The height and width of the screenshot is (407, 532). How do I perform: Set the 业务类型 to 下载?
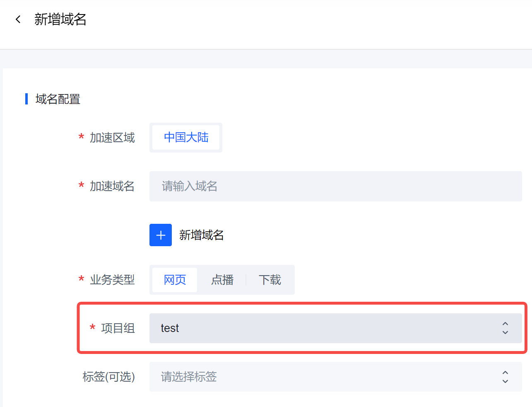tap(270, 280)
